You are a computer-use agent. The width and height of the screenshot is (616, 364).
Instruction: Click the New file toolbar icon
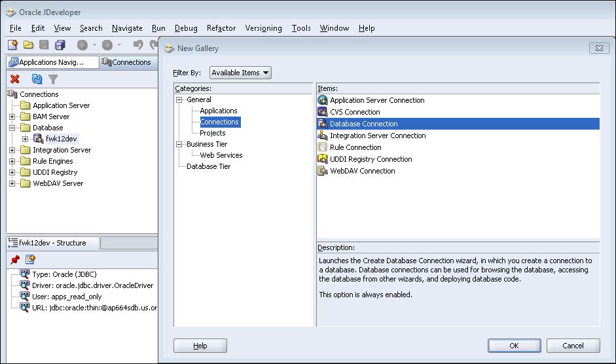click(12, 45)
